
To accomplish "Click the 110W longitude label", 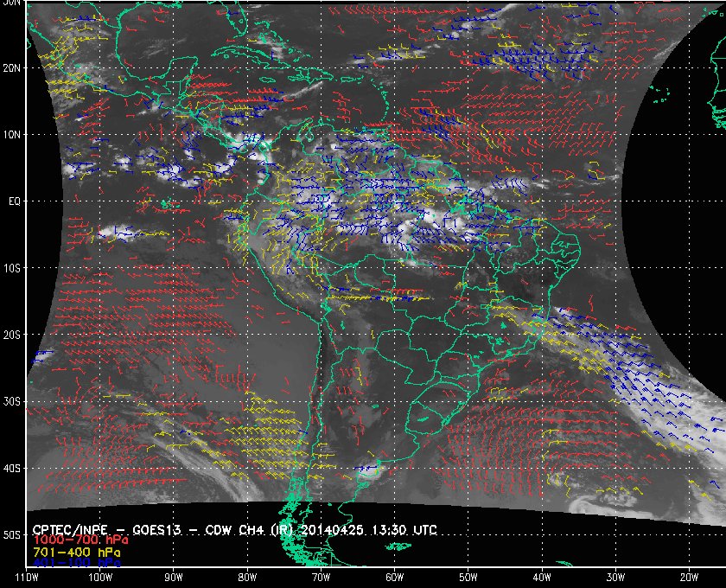I will (x=27, y=578).
